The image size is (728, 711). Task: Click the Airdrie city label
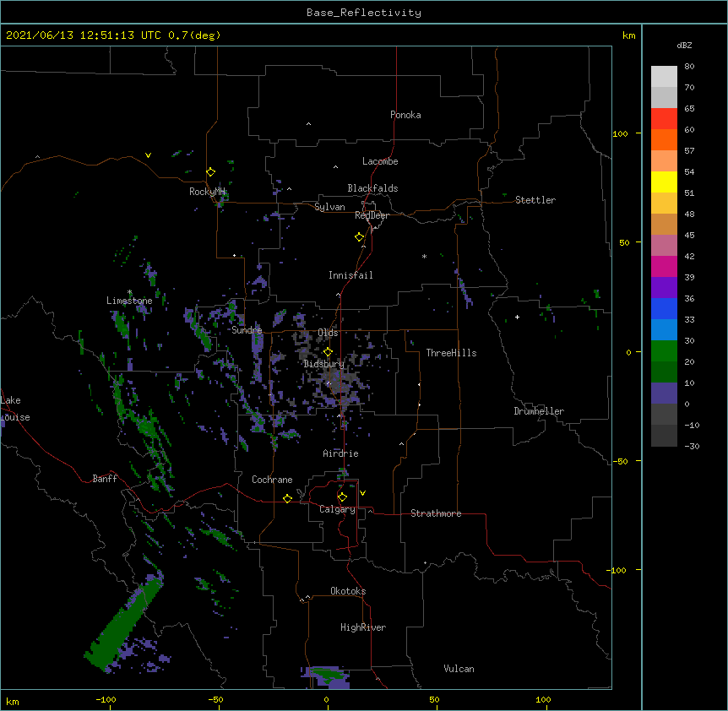pos(341,453)
